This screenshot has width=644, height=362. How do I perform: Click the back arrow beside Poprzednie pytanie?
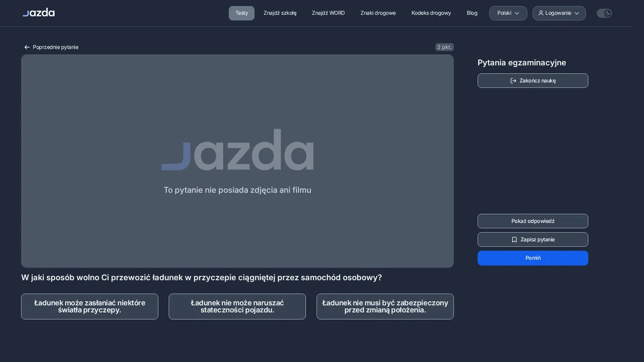27,47
